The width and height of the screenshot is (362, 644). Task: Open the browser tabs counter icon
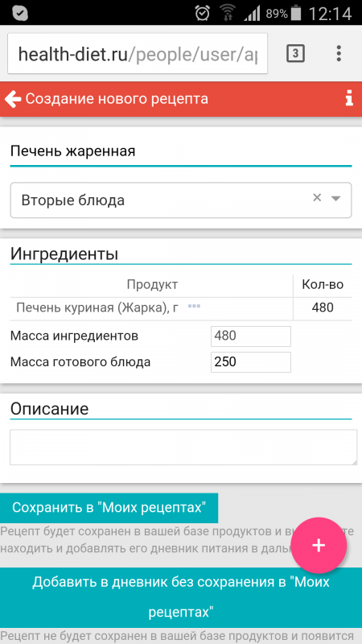click(295, 53)
